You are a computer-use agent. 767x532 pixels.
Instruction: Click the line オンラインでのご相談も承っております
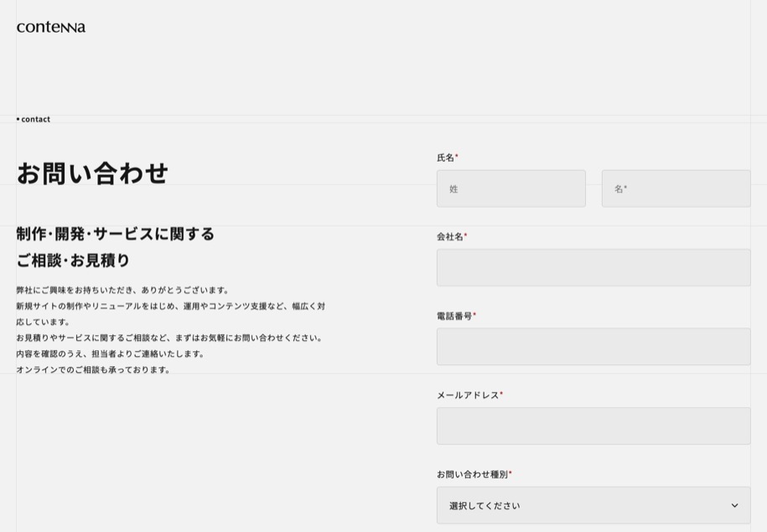pos(93,369)
